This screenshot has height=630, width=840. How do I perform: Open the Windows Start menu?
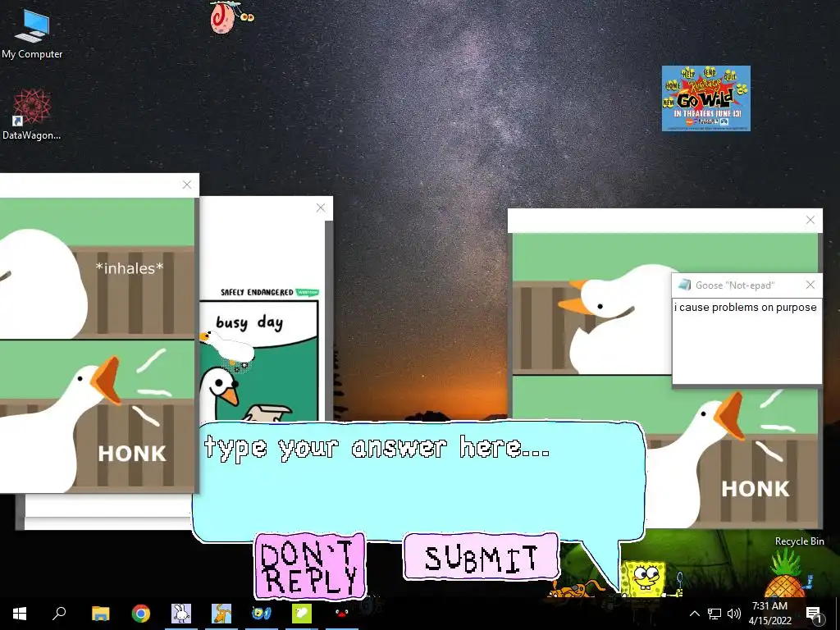20,614
